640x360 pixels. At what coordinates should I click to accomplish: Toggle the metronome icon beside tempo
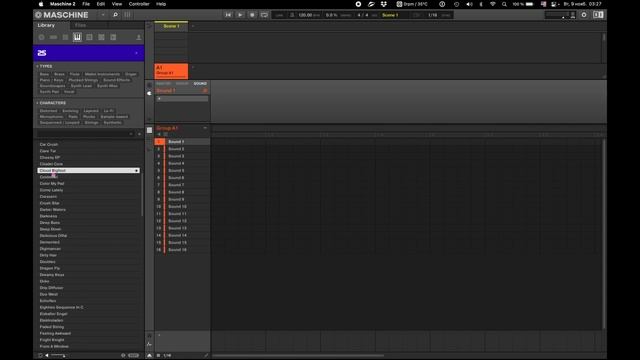(292, 15)
